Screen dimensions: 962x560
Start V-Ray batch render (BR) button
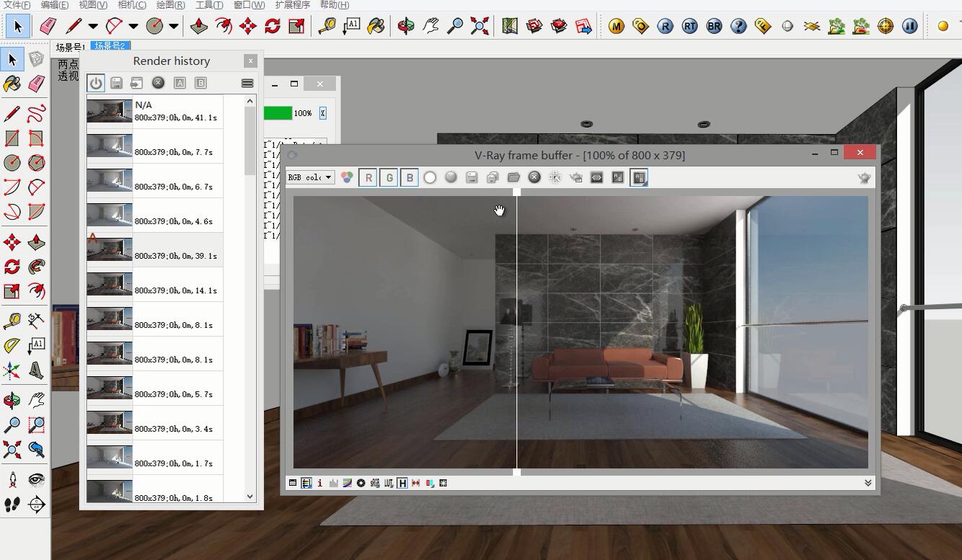[x=714, y=27]
